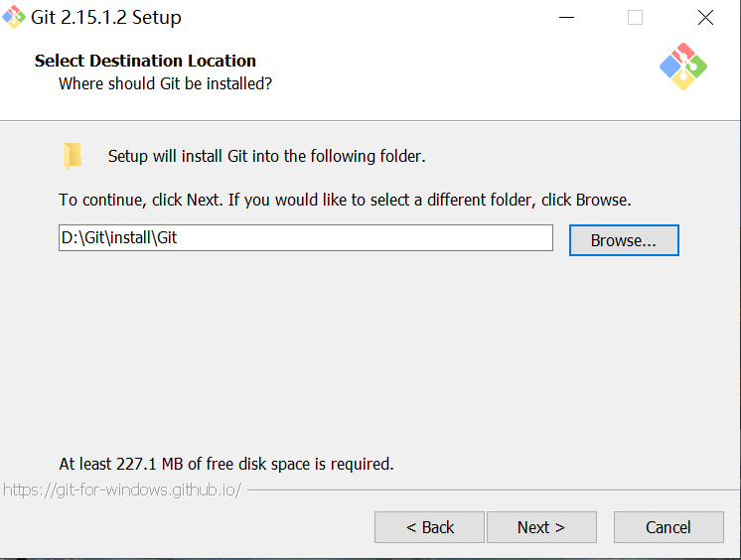Continue the installation with Next

pyautogui.click(x=541, y=527)
